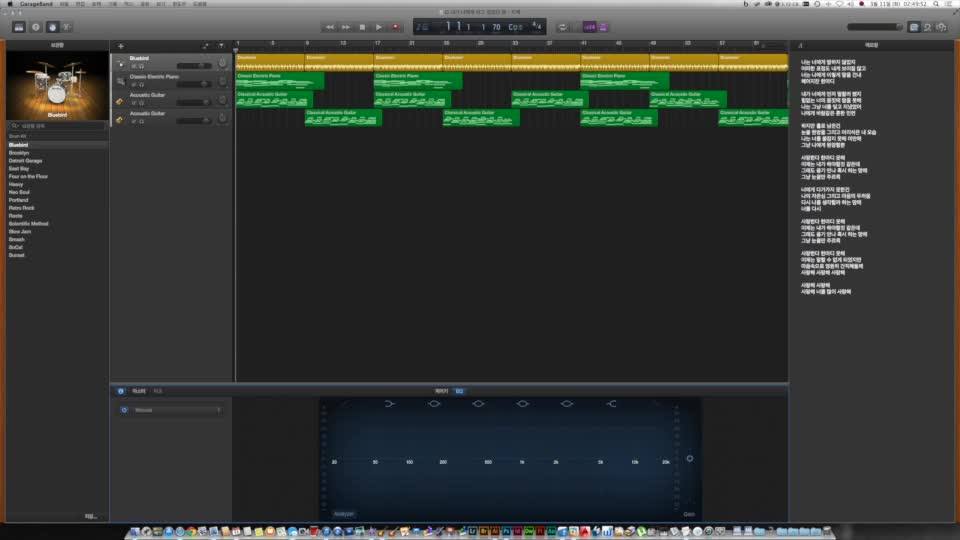The width and height of the screenshot is (960, 540).
Task: Click the red Record button
Action: click(395, 27)
